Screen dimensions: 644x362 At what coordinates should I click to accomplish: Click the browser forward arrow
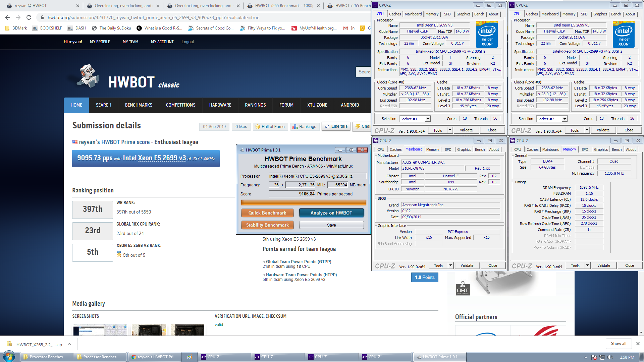point(18,17)
